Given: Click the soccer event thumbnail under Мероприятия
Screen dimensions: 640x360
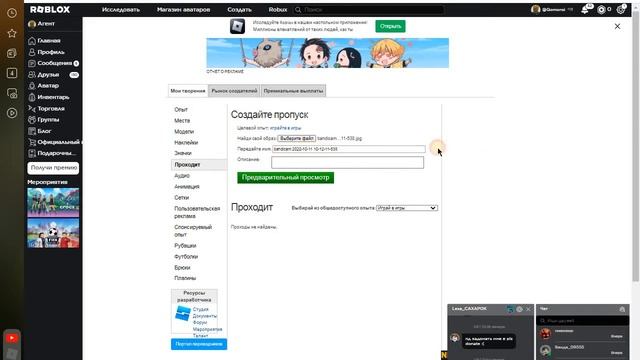Looking at the screenshot, I should coord(53,233).
